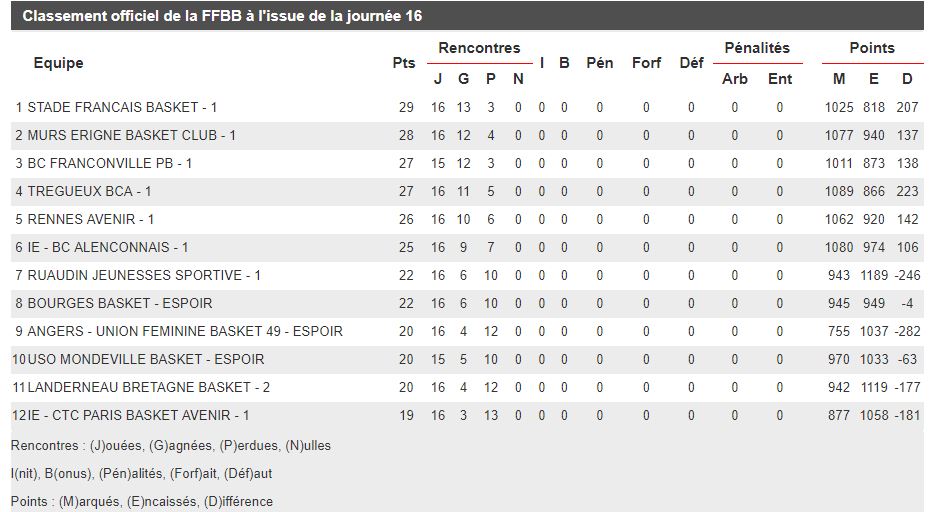Viewport: 929px width, 512px height.
Task: Select MURS ERIGNE BASKET CLUB - 1 row
Action: 467,135
